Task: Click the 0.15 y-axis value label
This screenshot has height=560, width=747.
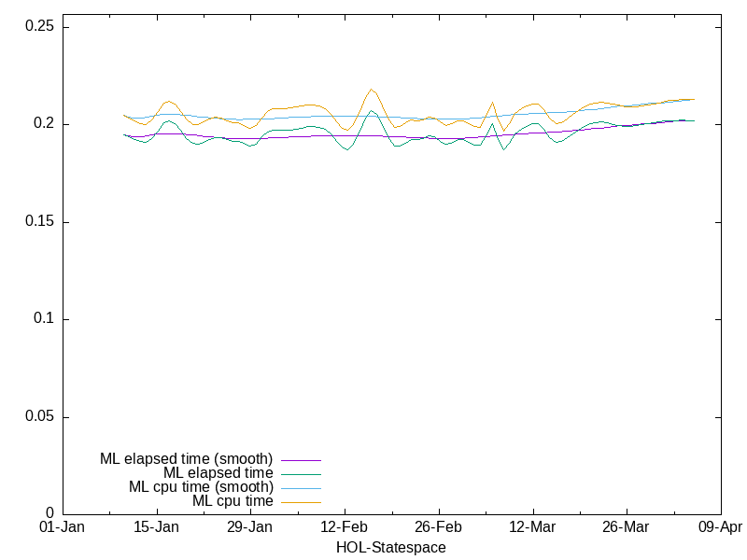Action: coord(38,222)
